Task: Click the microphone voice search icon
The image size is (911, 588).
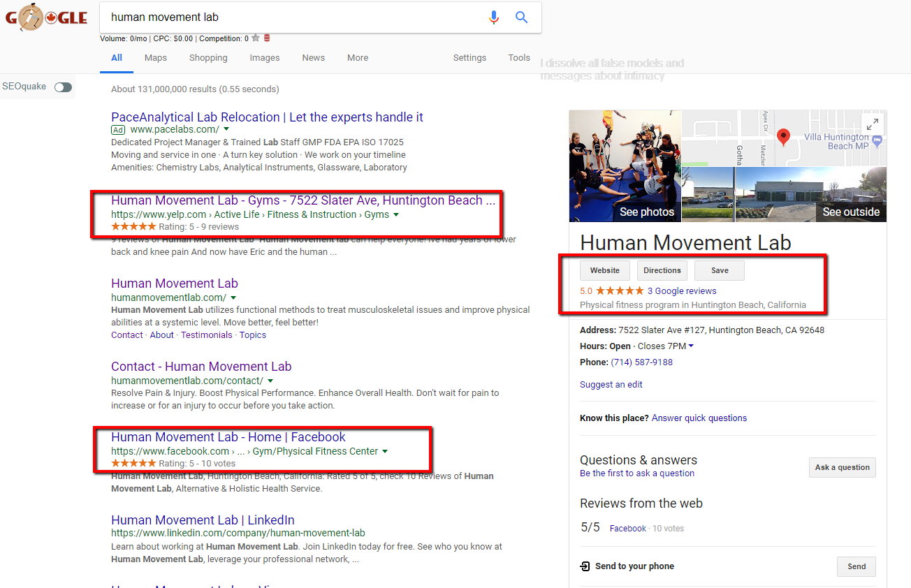Action: (x=494, y=17)
